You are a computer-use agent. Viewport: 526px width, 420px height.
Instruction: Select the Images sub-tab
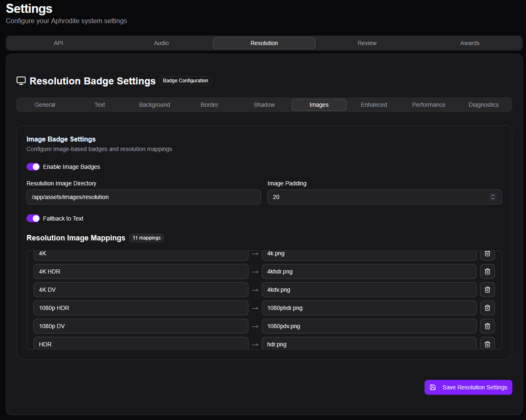tap(319, 105)
